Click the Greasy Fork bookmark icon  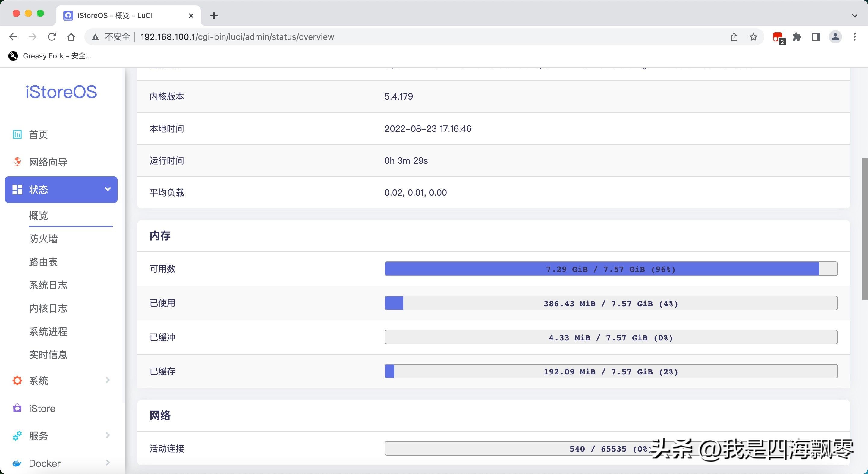[13, 56]
